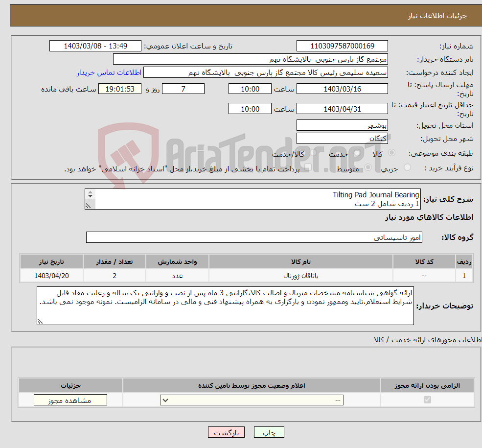482x448 pixels.
Task: Click the need date cell 1403/04/20
Action: 51,276
